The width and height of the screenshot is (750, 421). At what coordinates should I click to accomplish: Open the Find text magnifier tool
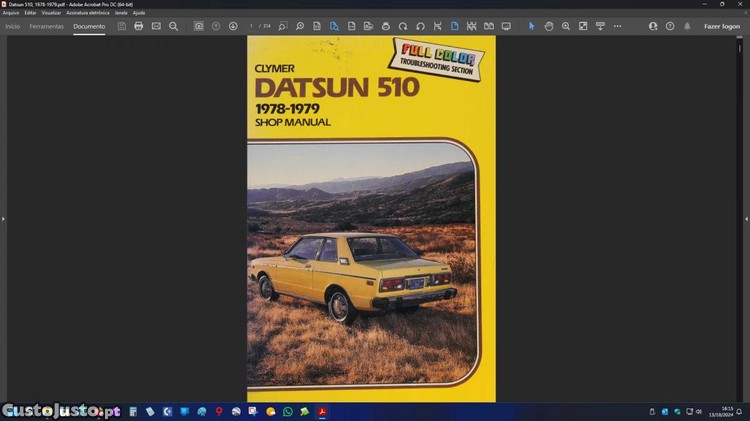pyautogui.click(x=173, y=26)
